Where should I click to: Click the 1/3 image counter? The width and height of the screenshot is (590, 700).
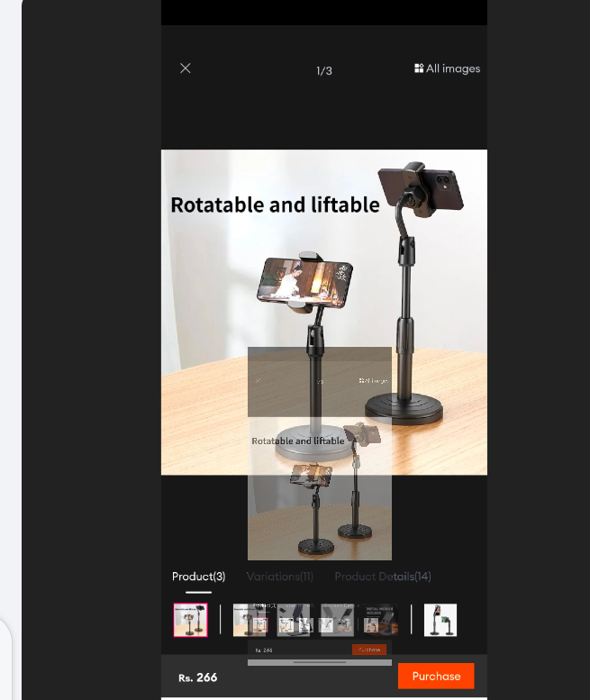[324, 71]
